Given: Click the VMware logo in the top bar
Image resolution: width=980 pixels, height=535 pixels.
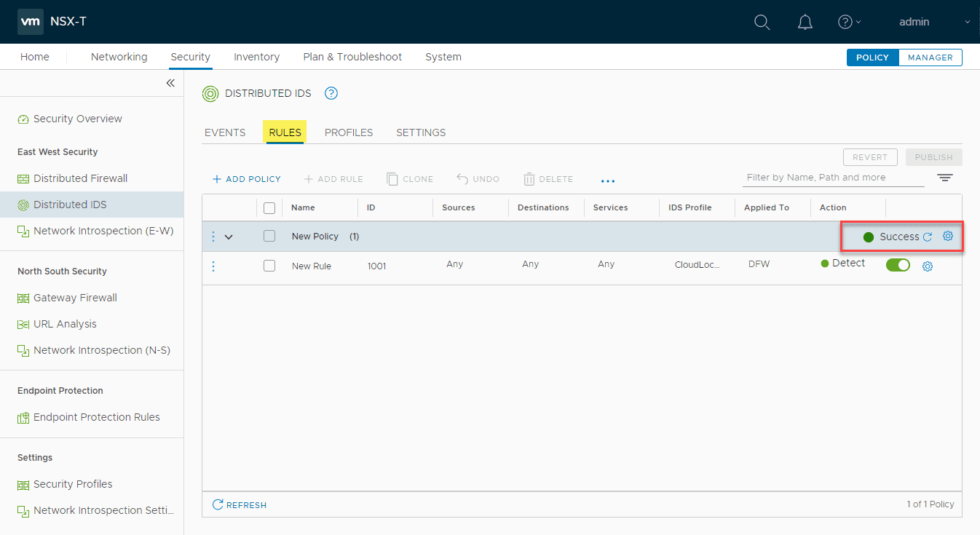Looking at the screenshot, I should pos(30,21).
